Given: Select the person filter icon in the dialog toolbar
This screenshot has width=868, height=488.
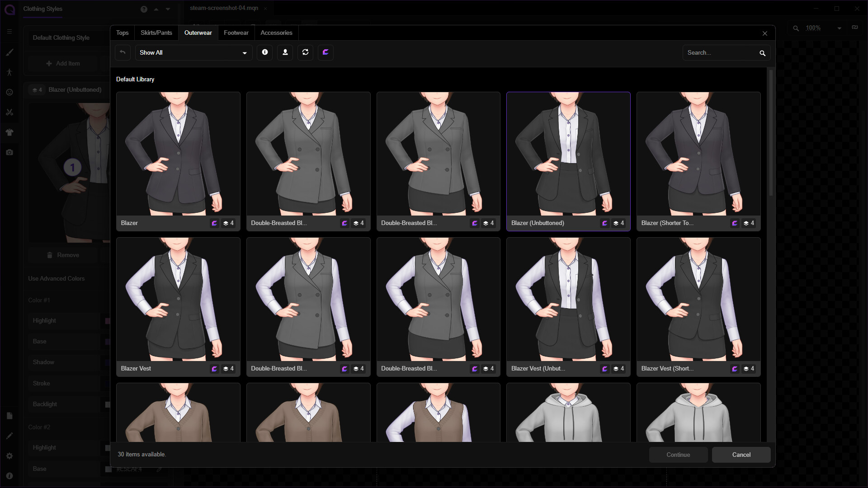Looking at the screenshot, I should [x=285, y=52].
